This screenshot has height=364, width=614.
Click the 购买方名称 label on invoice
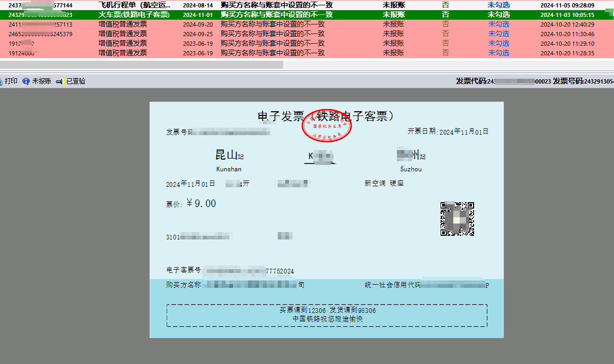[x=183, y=285]
